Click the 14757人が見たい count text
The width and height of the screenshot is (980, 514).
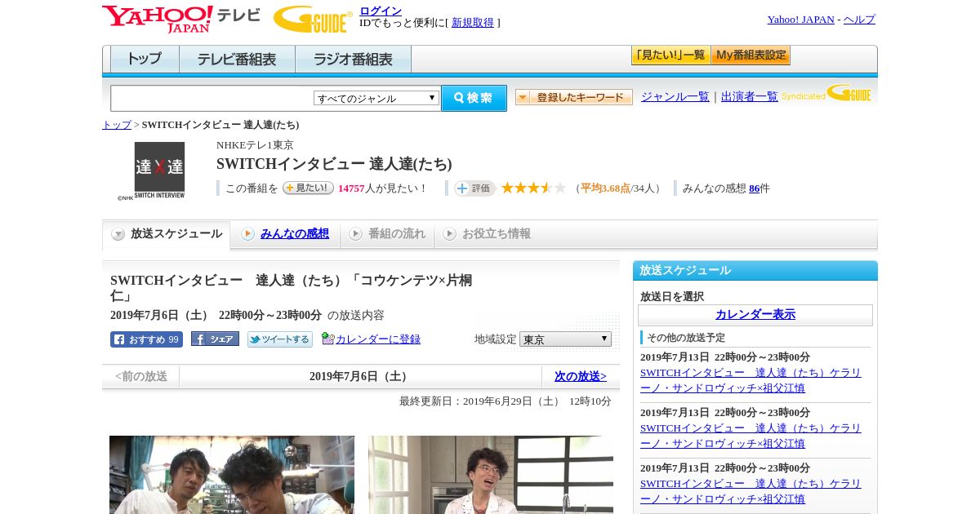[x=382, y=188]
